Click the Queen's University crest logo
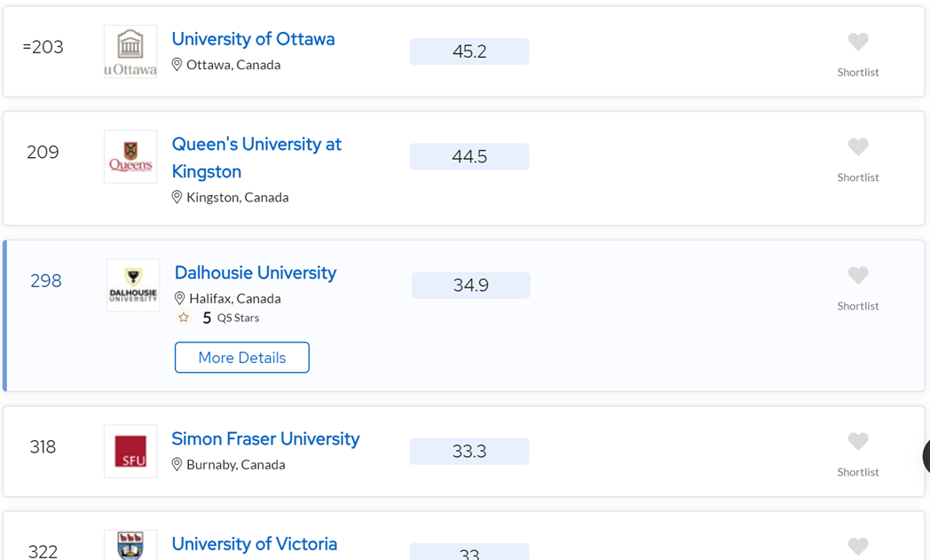The width and height of the screenshot is (930, 560). (x=130, y=156)
